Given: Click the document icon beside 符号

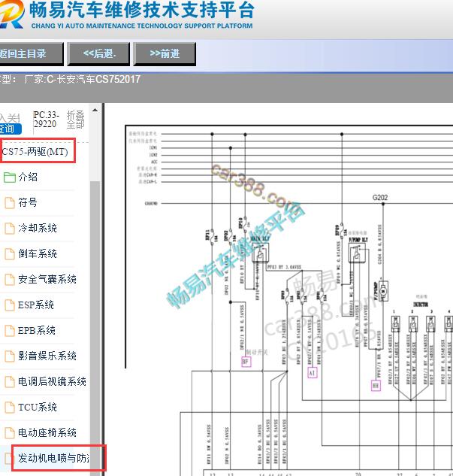Looking at the screenshot, I should point(10,203).
